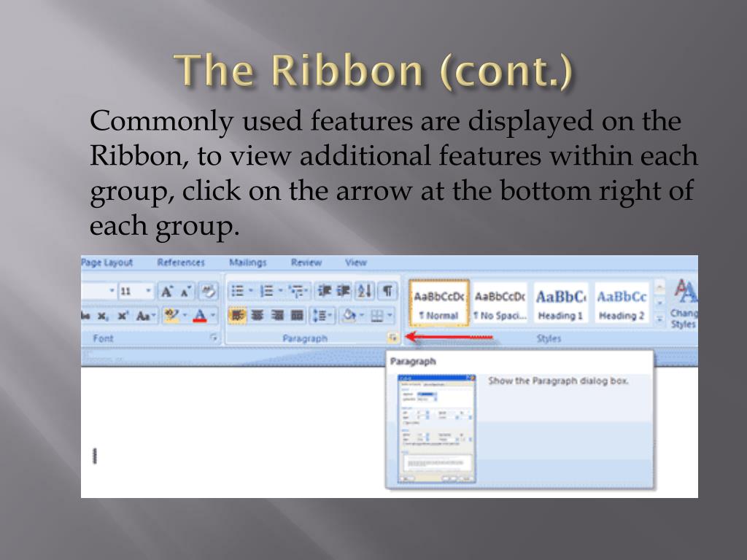Image resolution: width=747 pixels, height=560 pixels.
Task: Apply the No Spacing style
Action: (500, 304)
